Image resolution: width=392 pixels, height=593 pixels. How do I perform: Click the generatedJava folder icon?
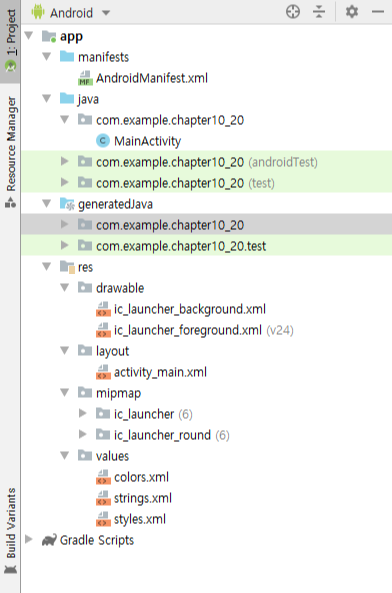pos(67,204)
